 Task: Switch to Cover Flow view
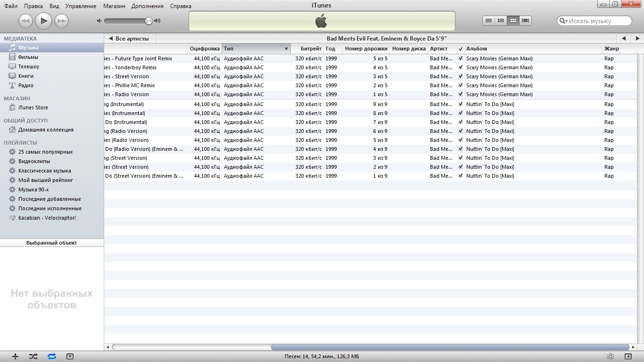526,20
